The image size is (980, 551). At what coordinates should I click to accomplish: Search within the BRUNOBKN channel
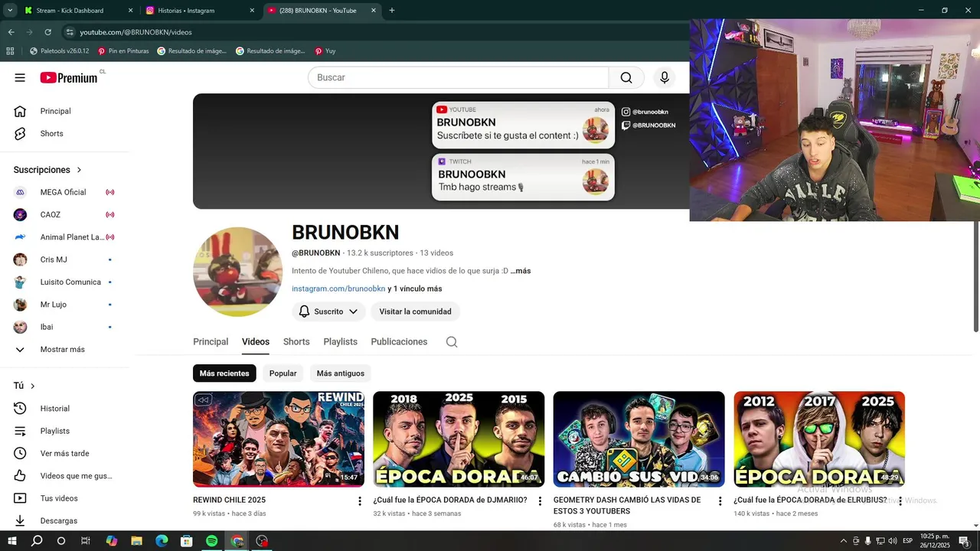point(452,342)
